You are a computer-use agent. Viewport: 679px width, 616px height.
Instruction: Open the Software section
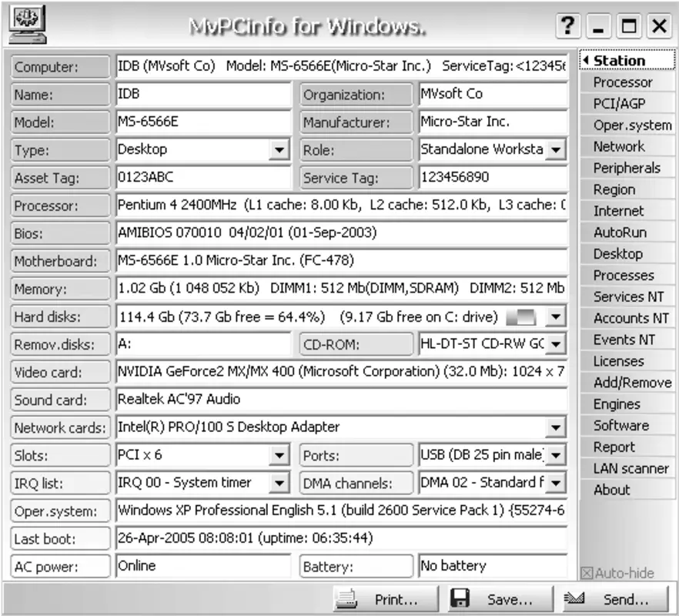[627, 425]
